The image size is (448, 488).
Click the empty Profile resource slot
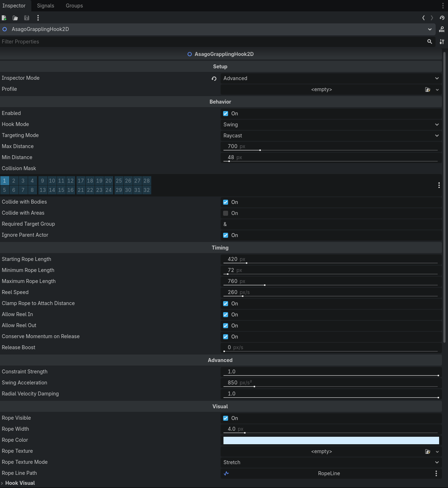(x=322, y=90)
